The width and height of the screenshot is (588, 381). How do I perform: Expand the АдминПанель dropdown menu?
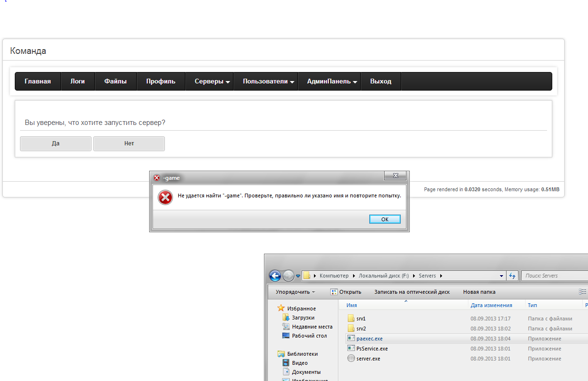tap(332, 82)
